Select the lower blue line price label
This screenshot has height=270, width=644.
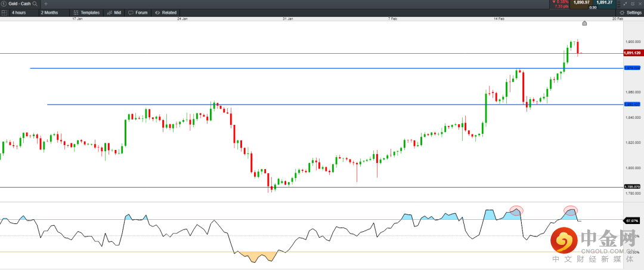tap(631, 105)
